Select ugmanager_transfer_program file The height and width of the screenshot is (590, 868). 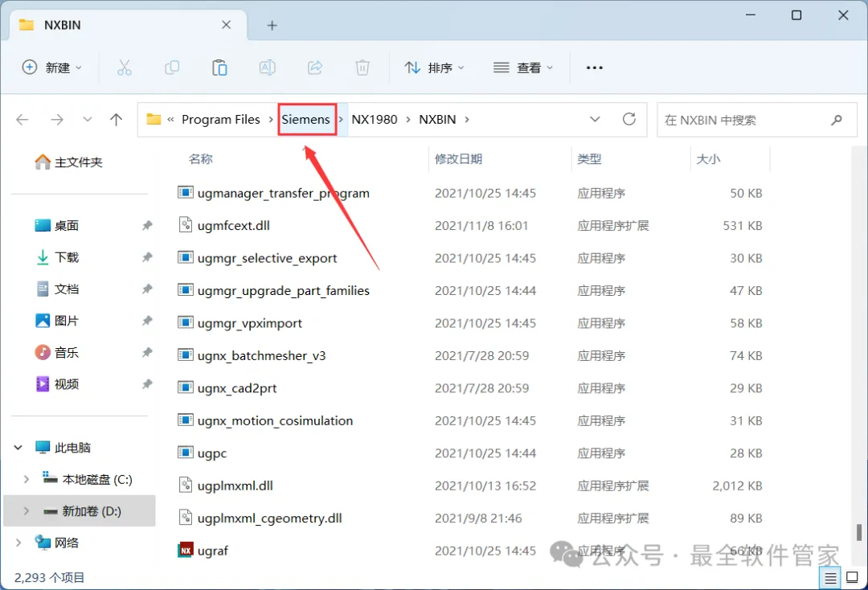(283, 193)
